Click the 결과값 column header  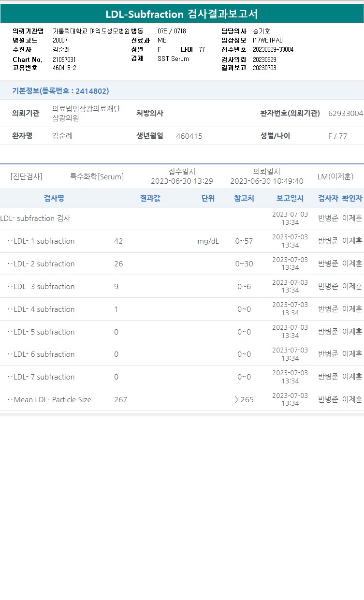(150, 198)
